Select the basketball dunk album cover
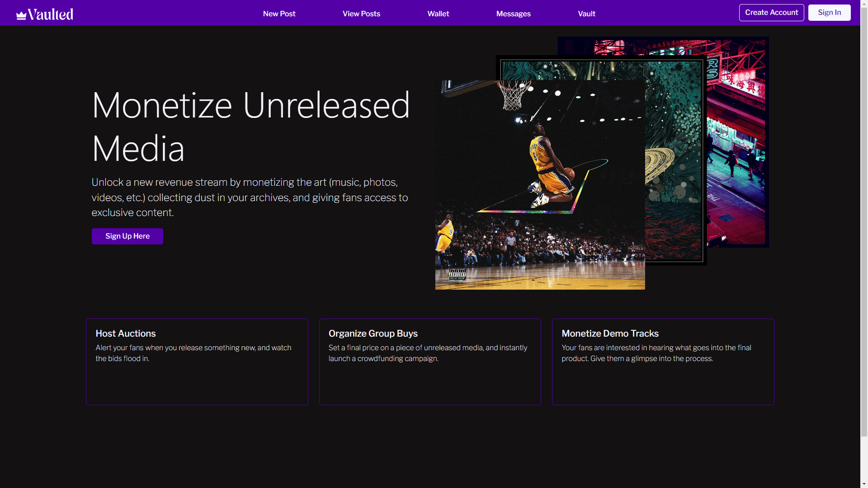Screen dimensions: 868x488 pyautogui.click(x=540, y=185)
